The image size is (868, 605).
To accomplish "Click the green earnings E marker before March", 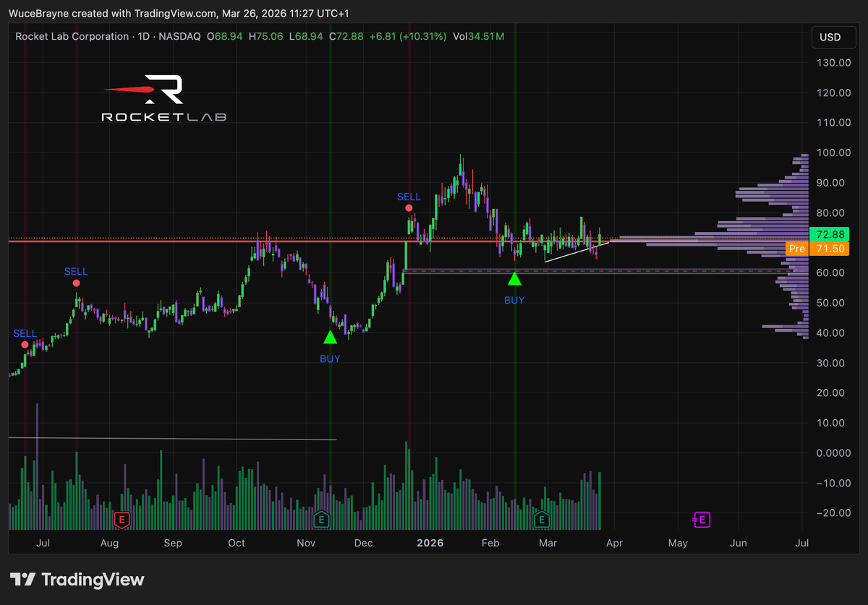I will click(541, 519).
